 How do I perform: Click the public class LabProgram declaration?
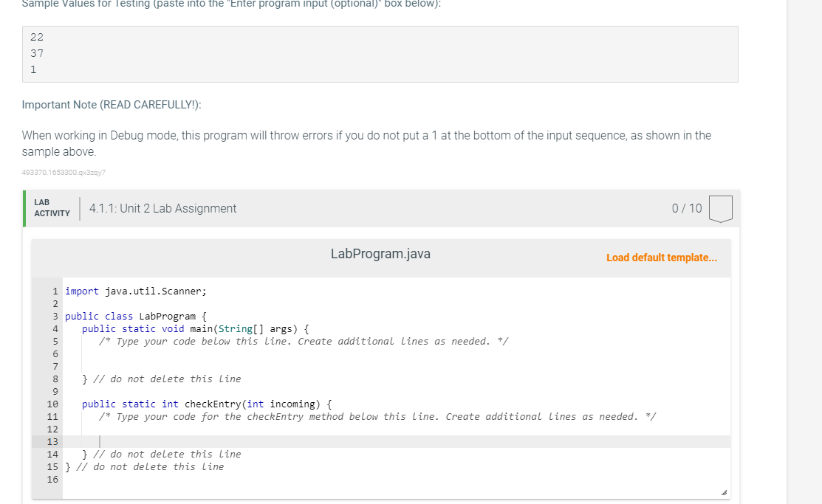pyautogui.click(x=135, y=316)
